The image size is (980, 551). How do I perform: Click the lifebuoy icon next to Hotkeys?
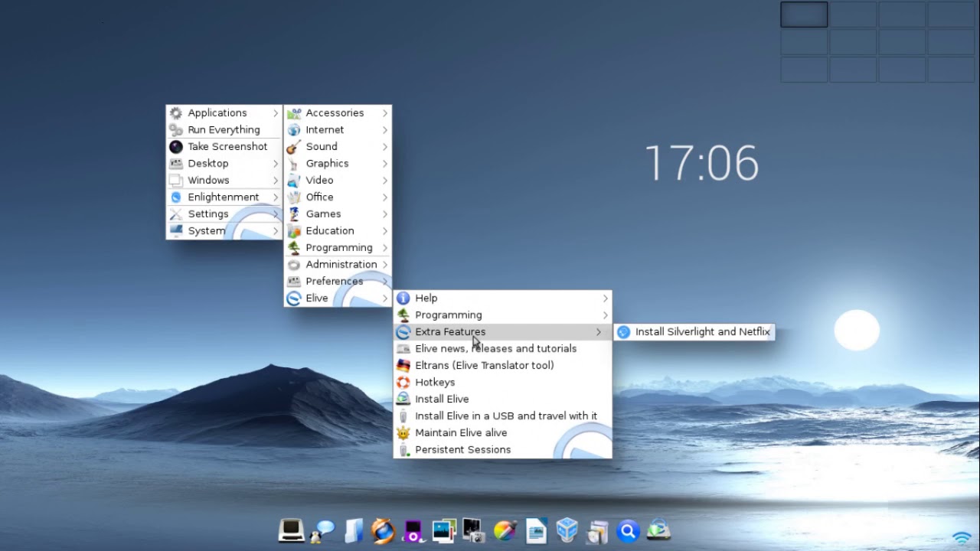pyautogui.click(x=403, y=382)
